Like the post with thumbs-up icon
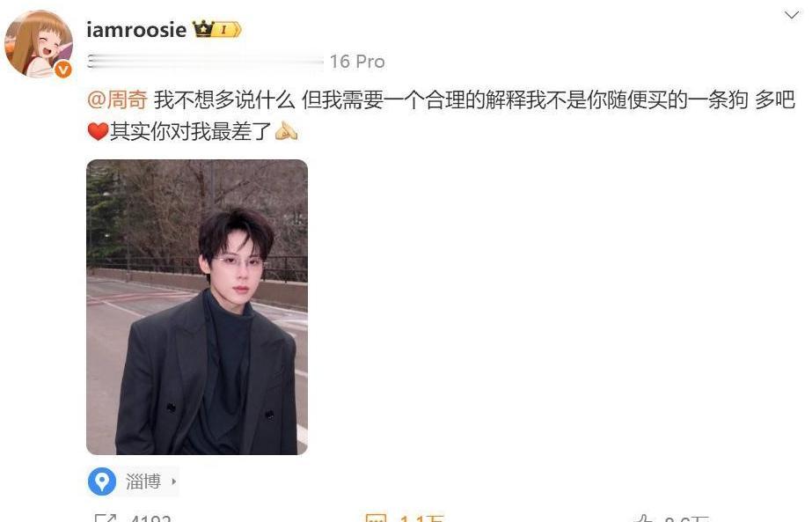This screenshot has width=812, height=522. pos(644,518)
